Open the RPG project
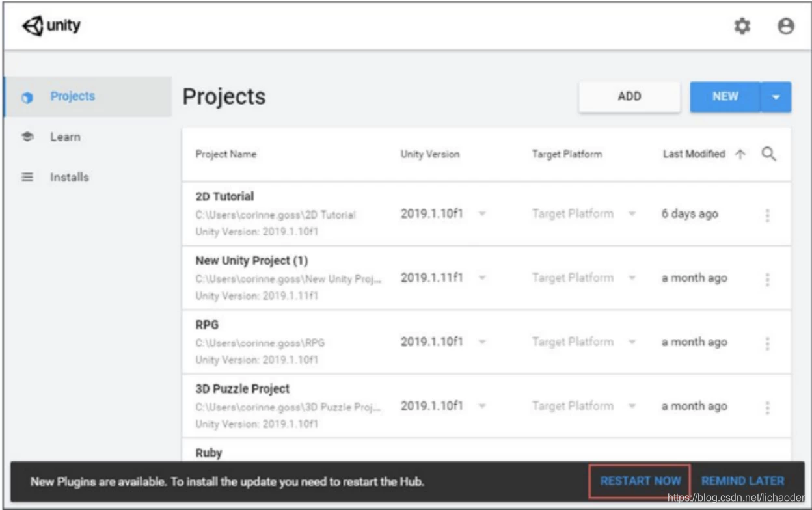The width and height of the screenshot is (812, 510). click(206, 325)
